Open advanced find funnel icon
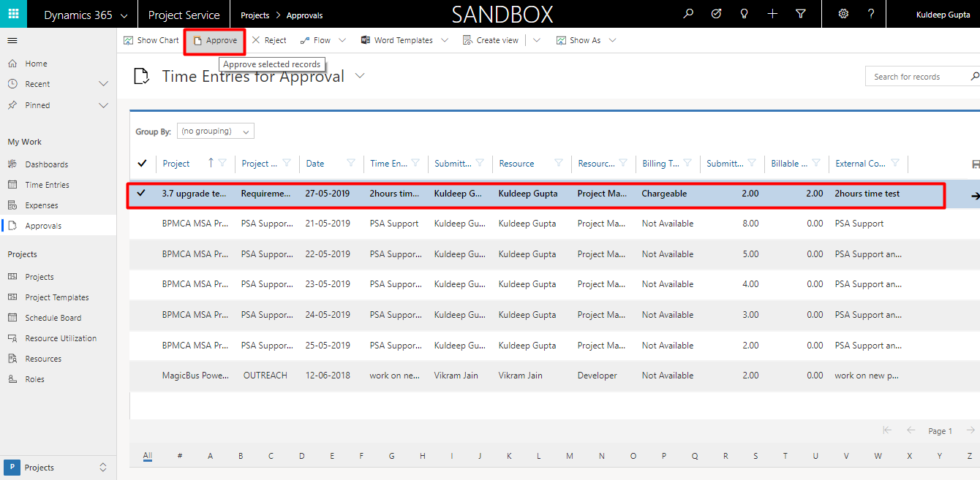This screenshot has height=480, width=980. coord(801,14)
